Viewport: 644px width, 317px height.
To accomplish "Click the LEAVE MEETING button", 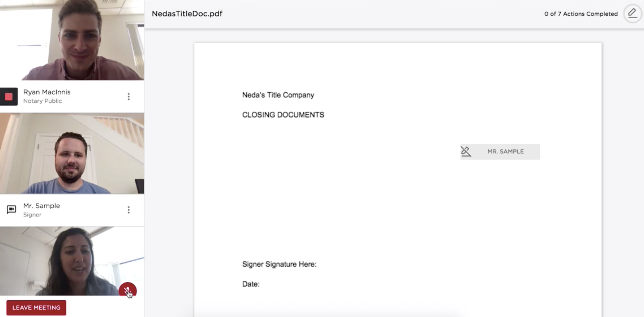I will point(36,308).
